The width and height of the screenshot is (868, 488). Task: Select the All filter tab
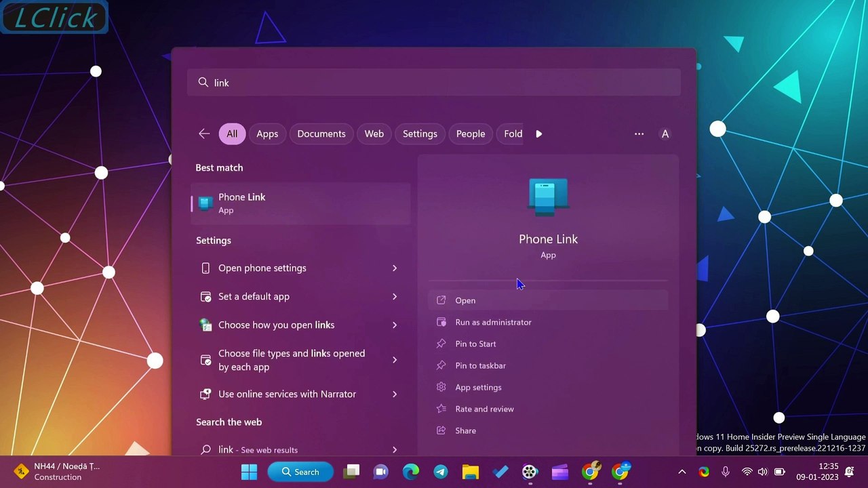tap(232, 134)
